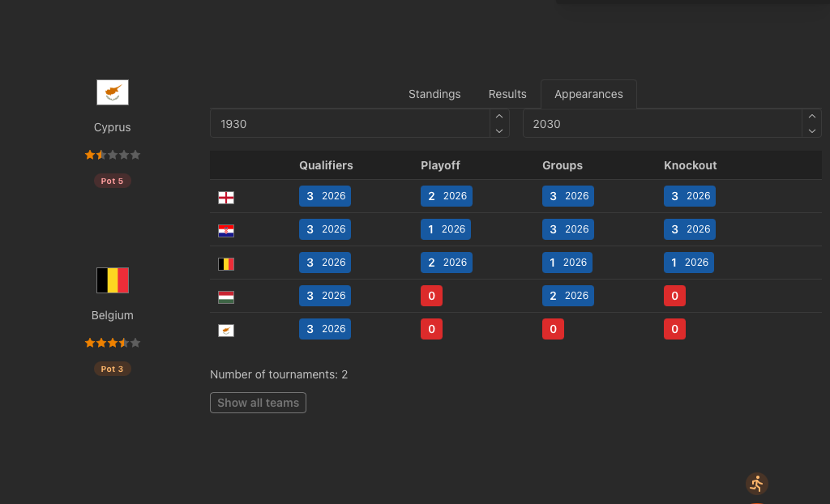Click Belgium's star rating

[x=113, y=343]
